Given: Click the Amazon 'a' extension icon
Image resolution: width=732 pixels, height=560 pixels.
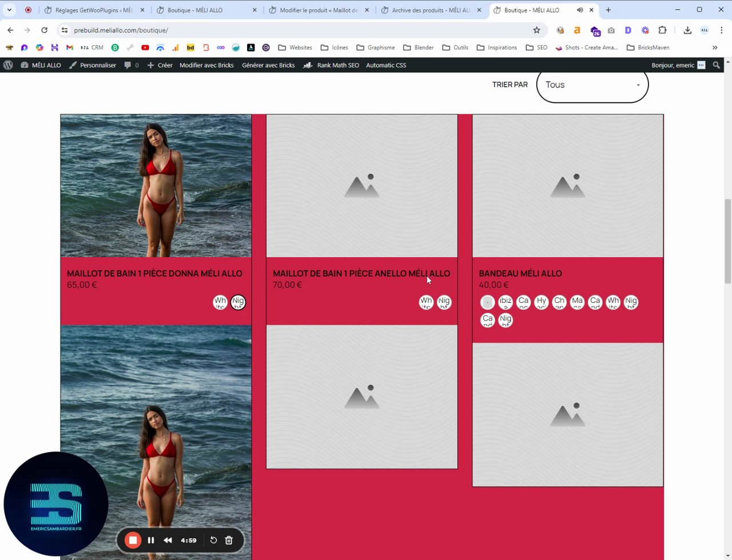Looking at the screenshot, I should 577,30.
